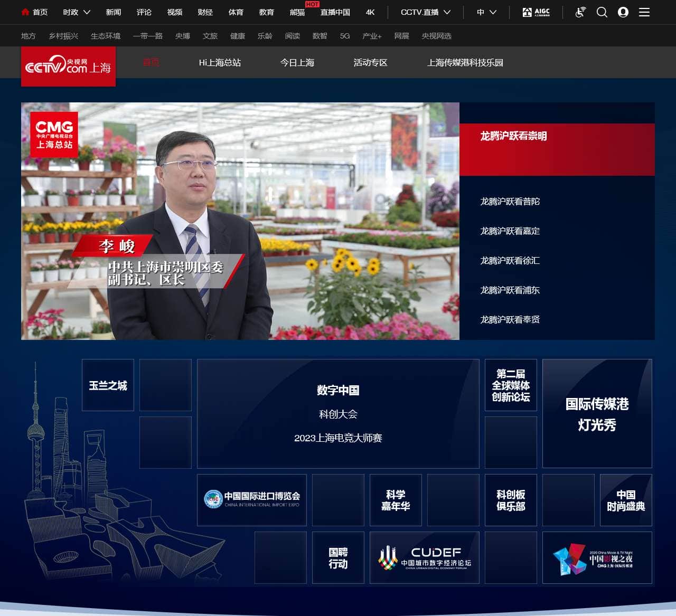Click the 阅读 link
Image resolution: width=676 pixels, height=616 pixels.
coord(293,36)
